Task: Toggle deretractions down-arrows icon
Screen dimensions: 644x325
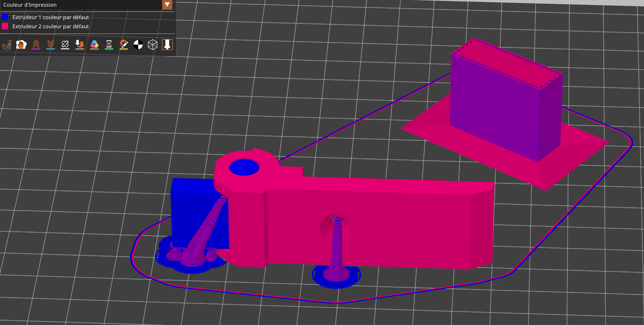Action: click(50, 45)
